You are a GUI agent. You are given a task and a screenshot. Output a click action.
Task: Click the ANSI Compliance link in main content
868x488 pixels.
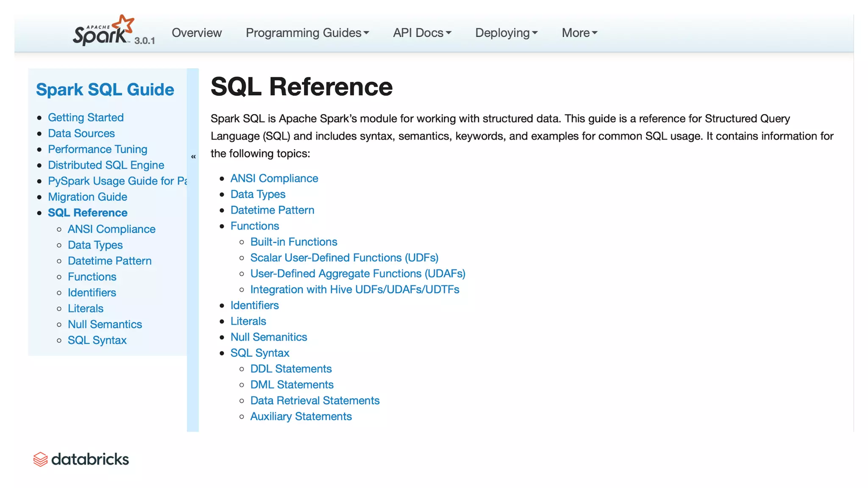pyautogui.click(x=274, y=178)
